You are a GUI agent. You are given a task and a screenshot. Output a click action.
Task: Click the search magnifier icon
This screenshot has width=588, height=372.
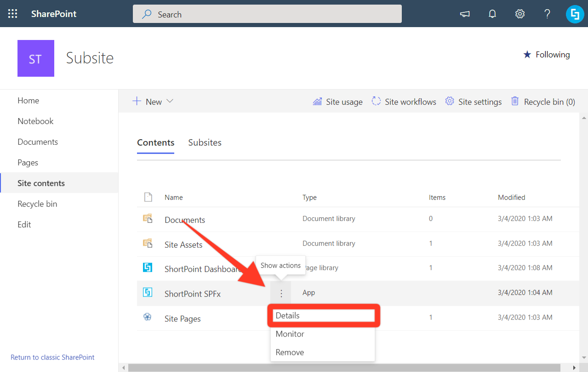point(147,14)
